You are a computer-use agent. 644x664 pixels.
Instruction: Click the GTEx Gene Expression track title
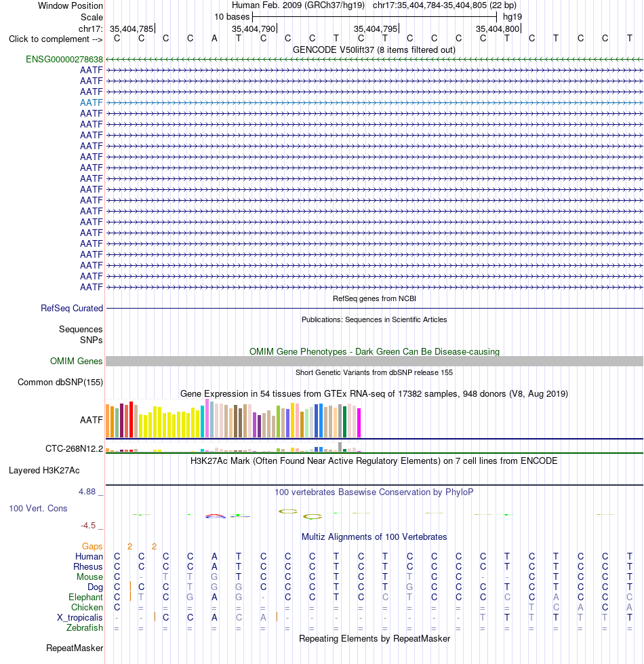pos(374,394)
